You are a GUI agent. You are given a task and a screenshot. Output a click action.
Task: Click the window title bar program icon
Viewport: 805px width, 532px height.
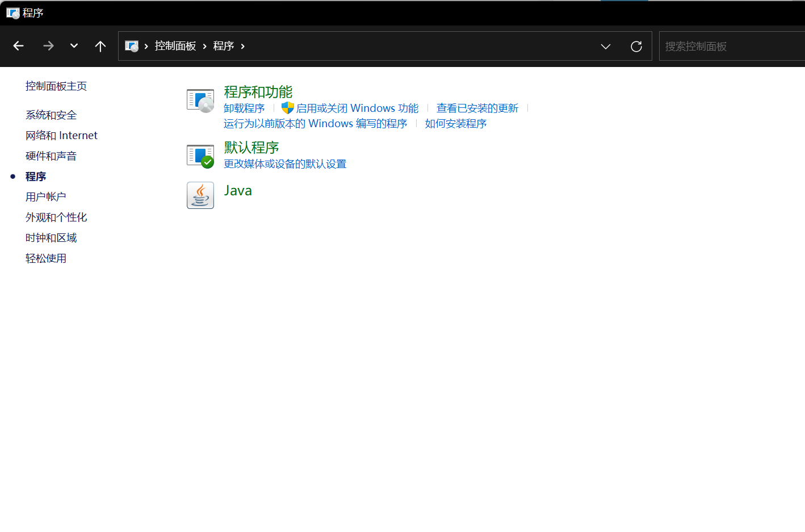point(12,13)
